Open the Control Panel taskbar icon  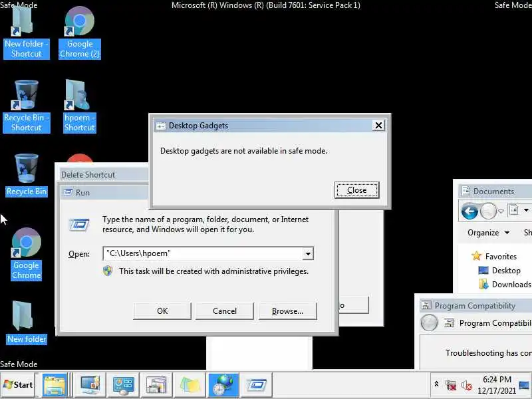tap(123, 385)
